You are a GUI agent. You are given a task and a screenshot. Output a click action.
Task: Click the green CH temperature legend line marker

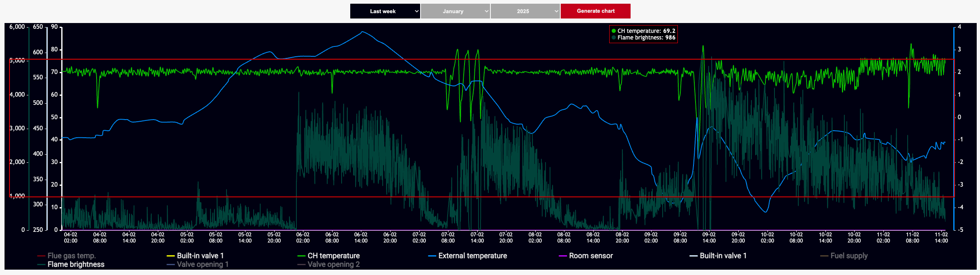(301, 256)
